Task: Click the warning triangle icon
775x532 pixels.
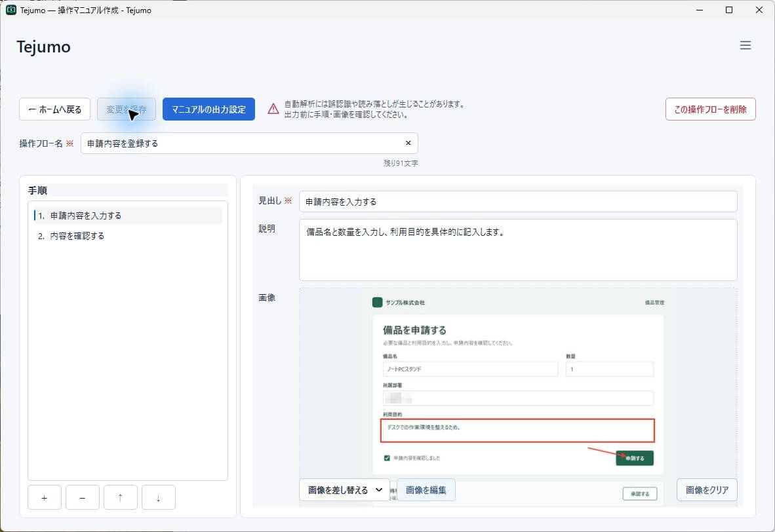Action: pyautogui.click(x=273, y=109)
